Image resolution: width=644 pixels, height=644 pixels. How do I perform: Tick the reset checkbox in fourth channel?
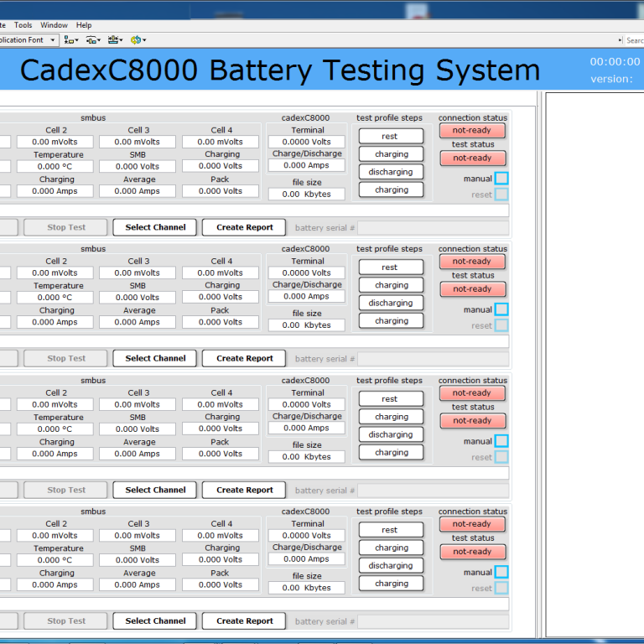tap(501, 588)
